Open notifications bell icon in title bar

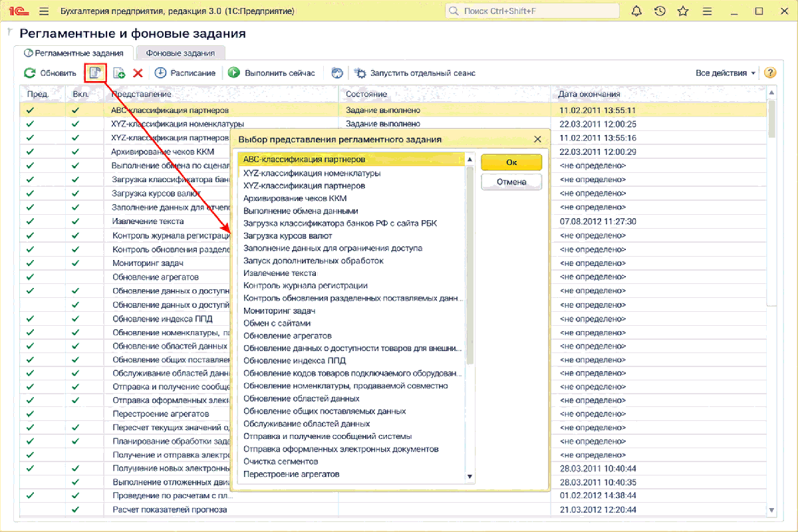636,11
